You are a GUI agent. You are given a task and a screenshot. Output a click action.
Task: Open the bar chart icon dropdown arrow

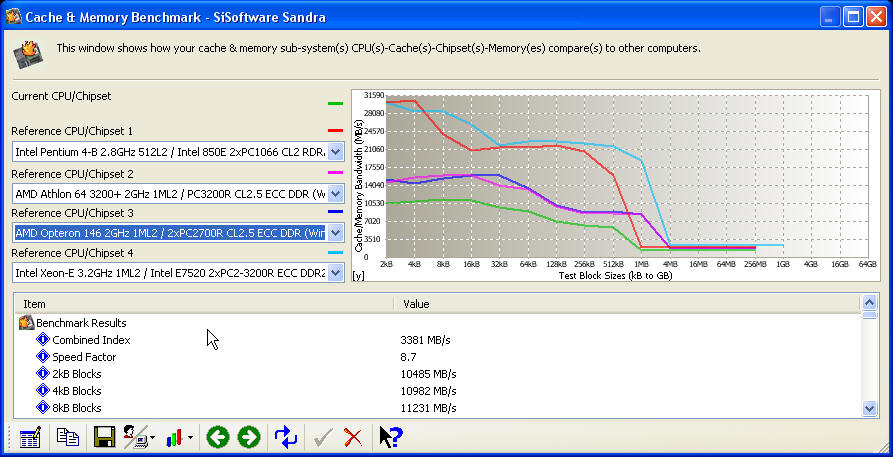point(190,438)
